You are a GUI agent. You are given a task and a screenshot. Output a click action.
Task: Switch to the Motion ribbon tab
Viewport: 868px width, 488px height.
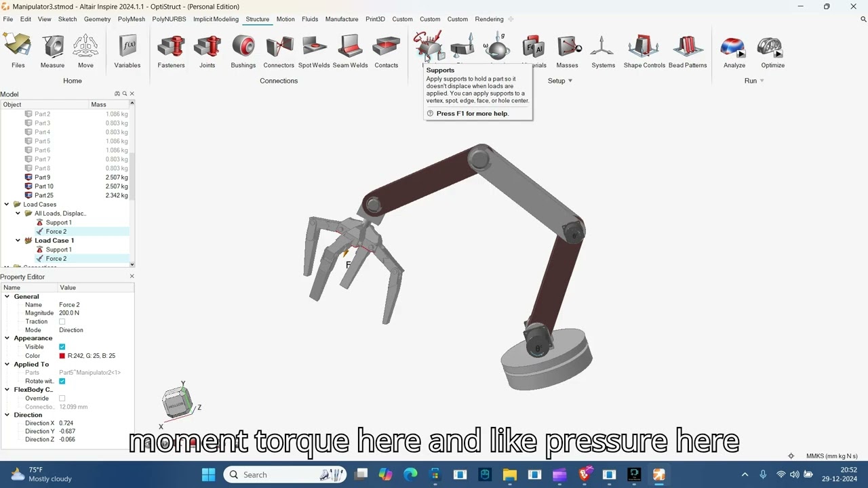coord(285,19)
